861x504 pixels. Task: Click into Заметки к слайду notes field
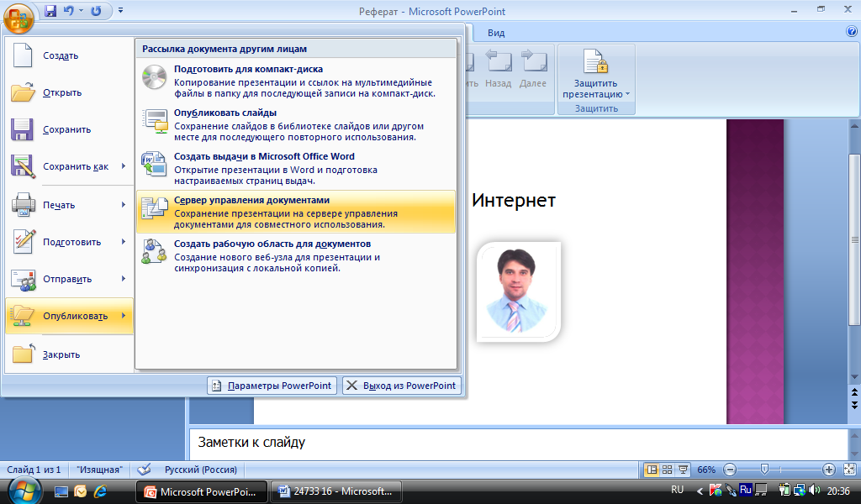[x=518, y=444]
